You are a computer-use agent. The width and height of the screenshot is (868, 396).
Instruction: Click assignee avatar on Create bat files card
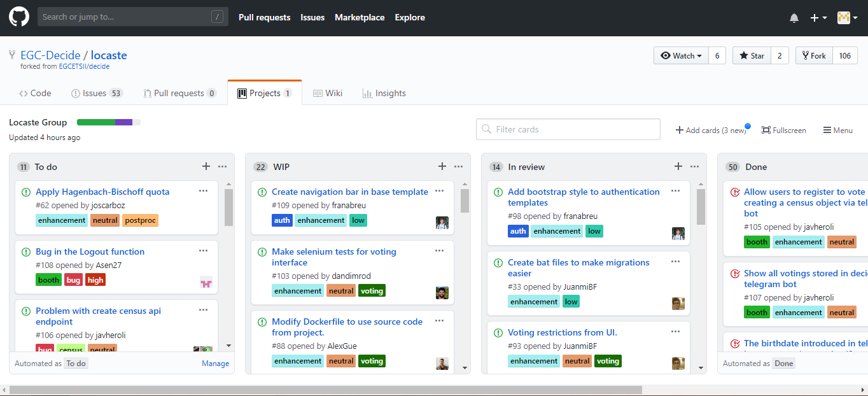click(678, 304)
